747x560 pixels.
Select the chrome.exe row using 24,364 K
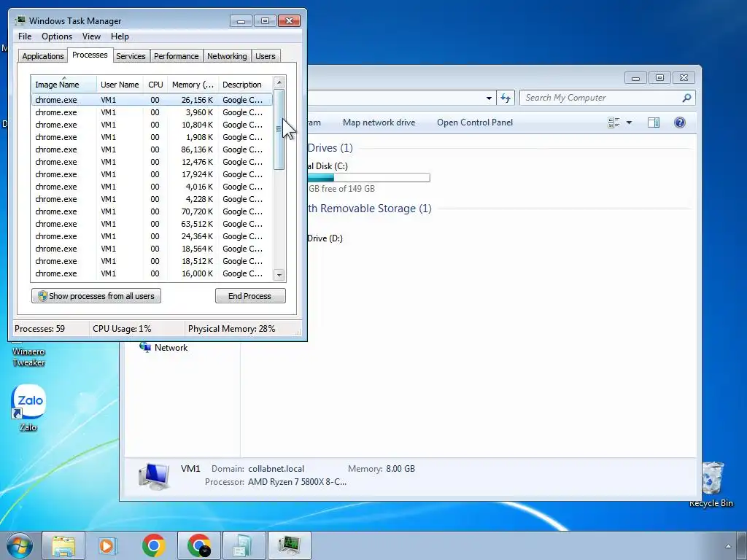coord(152,236)
